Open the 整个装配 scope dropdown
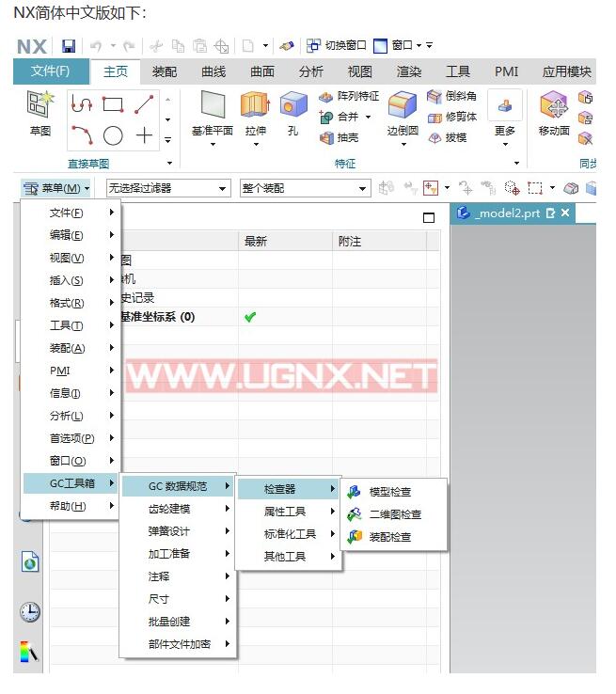 [x=305, y=188]
